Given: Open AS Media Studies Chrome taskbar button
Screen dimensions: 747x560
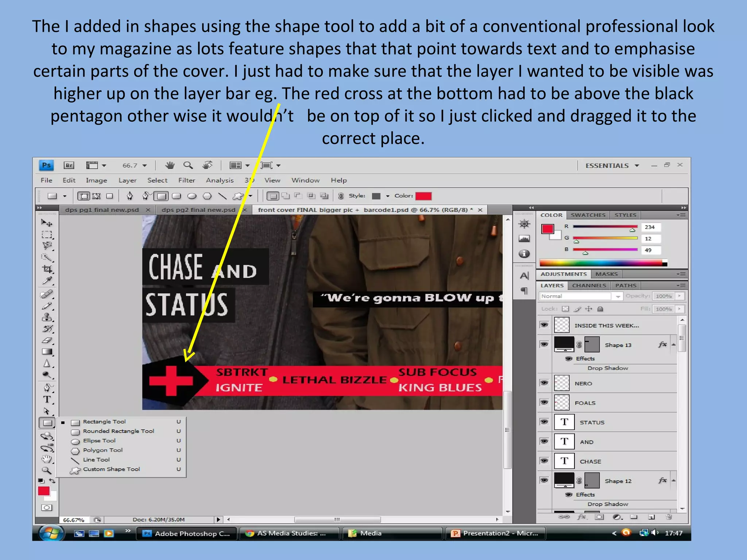Looking at the screenshot, I should (289, 533).
